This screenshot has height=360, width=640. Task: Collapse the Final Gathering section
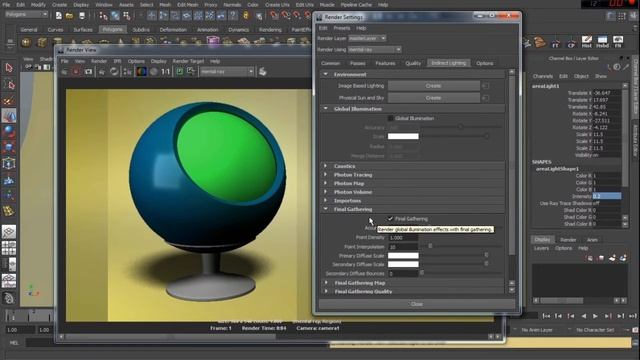326,209
